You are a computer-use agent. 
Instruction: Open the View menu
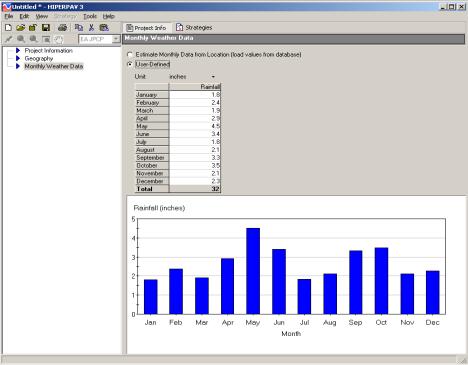coord(42,16)
